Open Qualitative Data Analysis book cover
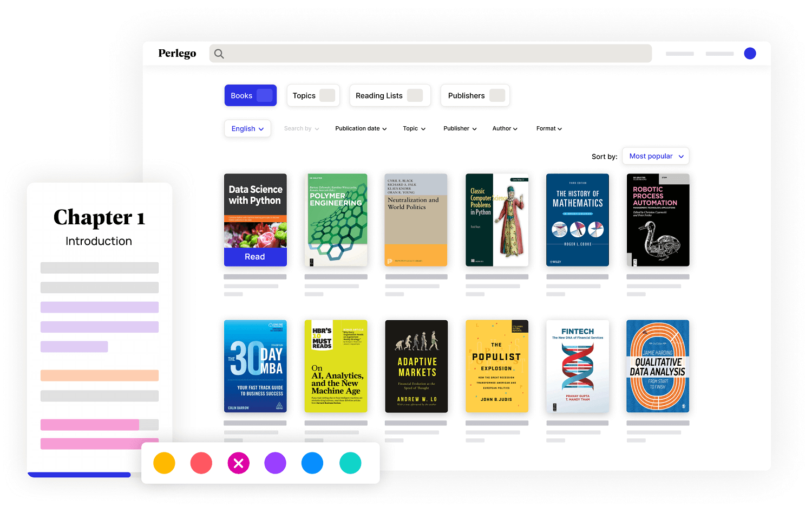 (658, 366)
